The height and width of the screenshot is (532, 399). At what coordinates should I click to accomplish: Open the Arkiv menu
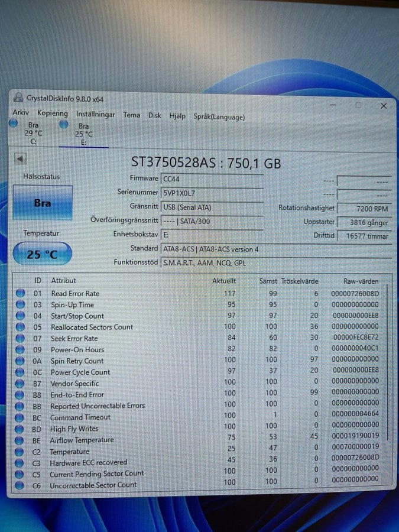coord(21,112)
